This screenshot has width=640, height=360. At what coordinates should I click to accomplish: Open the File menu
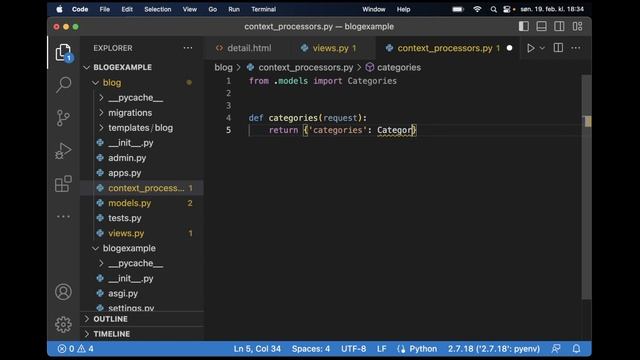pos(104,9)
